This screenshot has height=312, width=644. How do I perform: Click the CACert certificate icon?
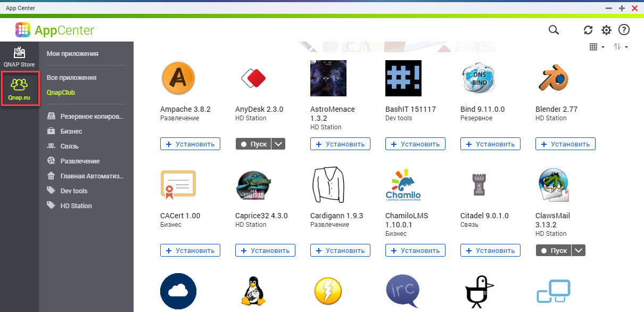point(178,185)
